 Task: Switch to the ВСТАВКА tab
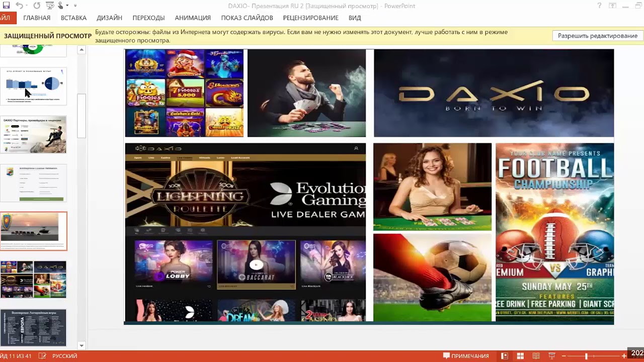(x=74, y=18)
